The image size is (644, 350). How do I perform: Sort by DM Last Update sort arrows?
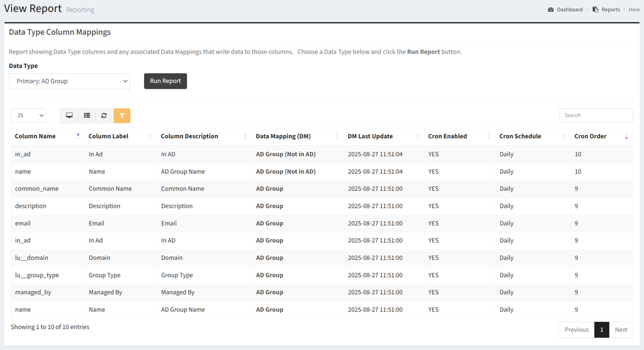[x=418, y=136]
